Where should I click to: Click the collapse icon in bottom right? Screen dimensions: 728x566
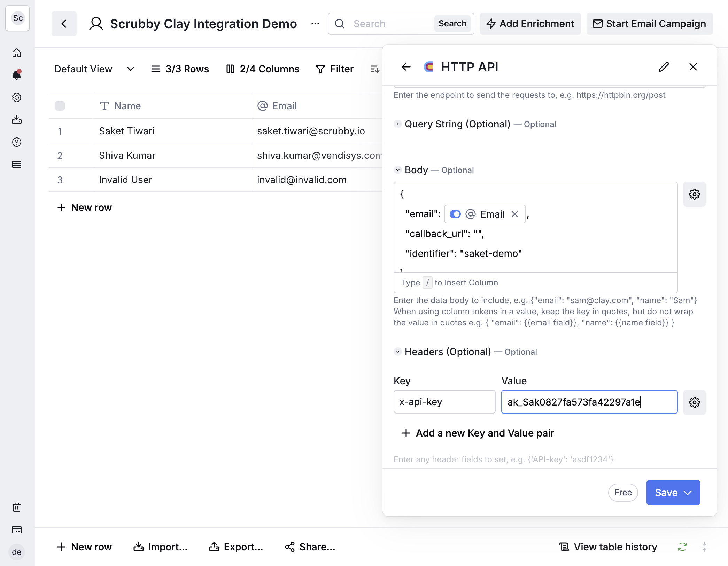click(704, 547)
